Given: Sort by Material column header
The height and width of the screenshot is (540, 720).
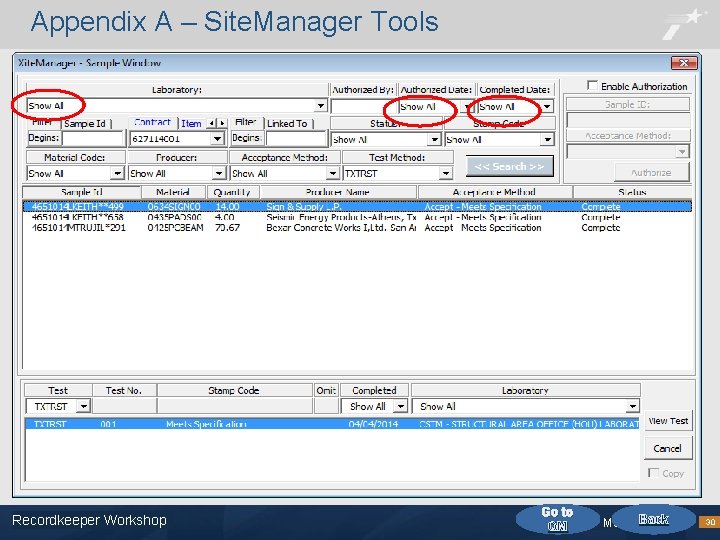Looking at the screenshot, I should 174,192.
